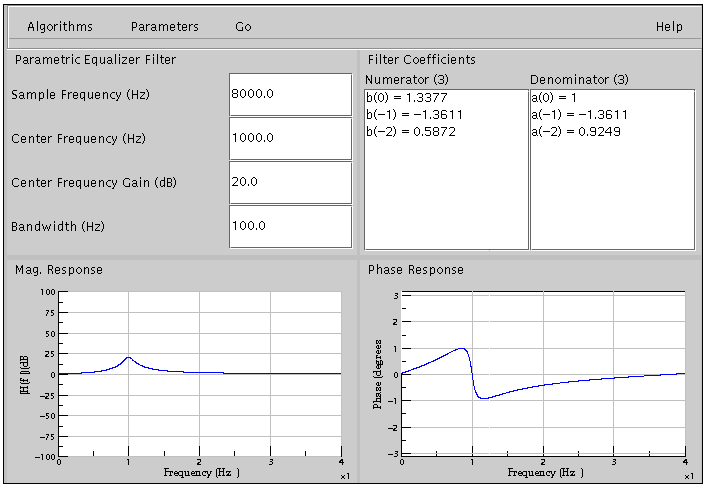
Task: Click the peak of the magnitude response curve
Action: click(128, 357)
